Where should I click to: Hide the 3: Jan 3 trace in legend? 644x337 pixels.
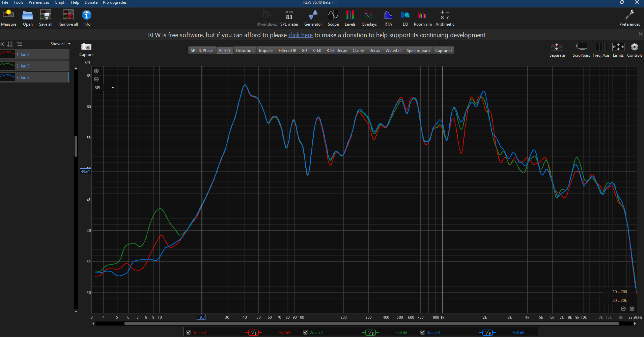coord(423,332)
